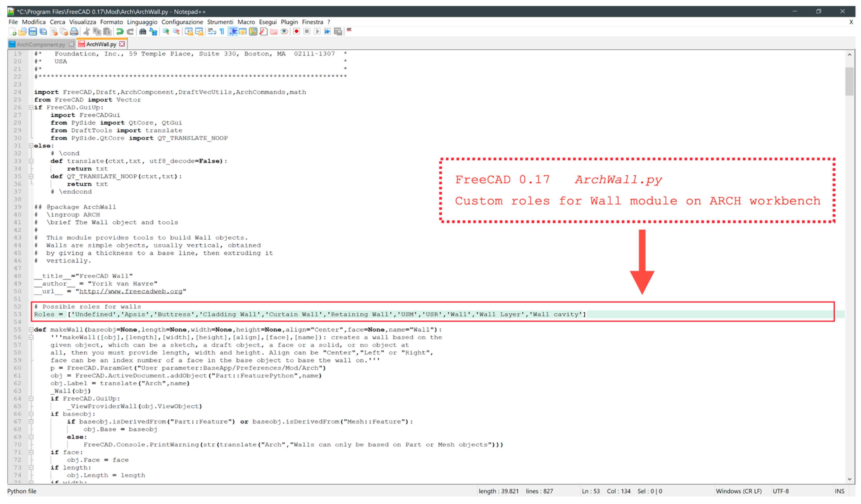
Task: Toggle show all characters pilcrow icon
Action: coord(222,32)
